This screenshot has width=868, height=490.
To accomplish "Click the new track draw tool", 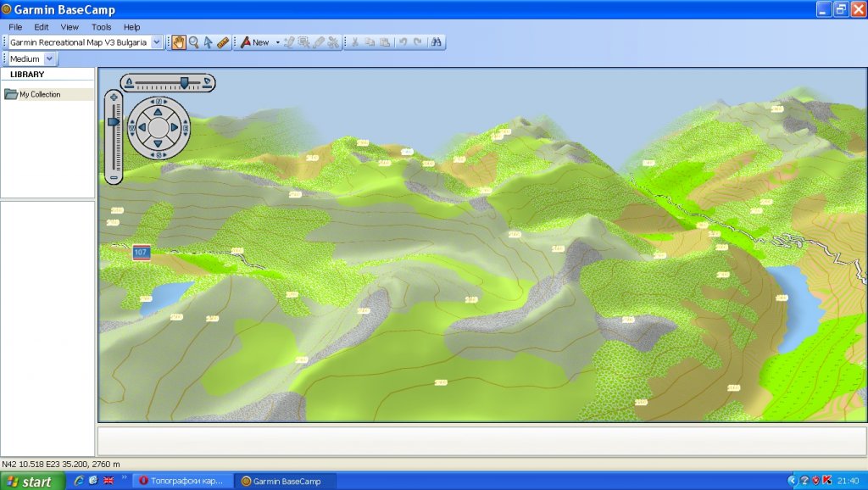I will point(289,42).
